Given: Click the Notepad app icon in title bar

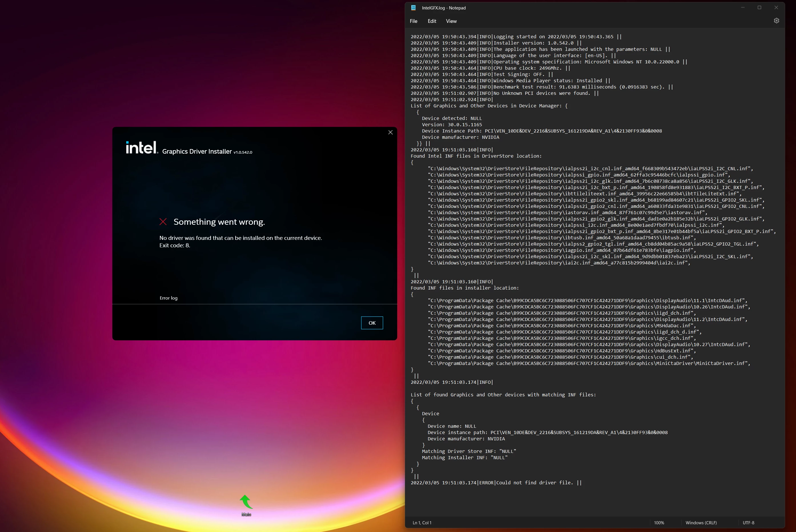Looking at the screenshot, I should tap(413, 8).
